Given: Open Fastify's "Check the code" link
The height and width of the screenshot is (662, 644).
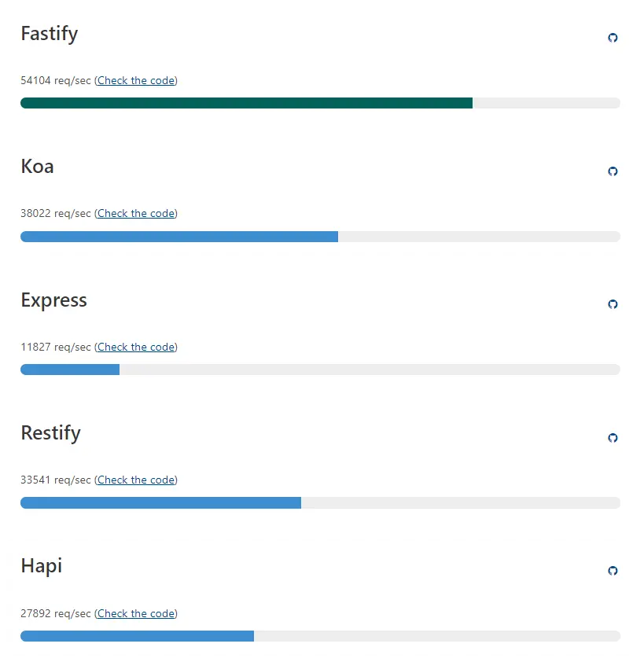Looking at the screenshot, I should point(135,80).
